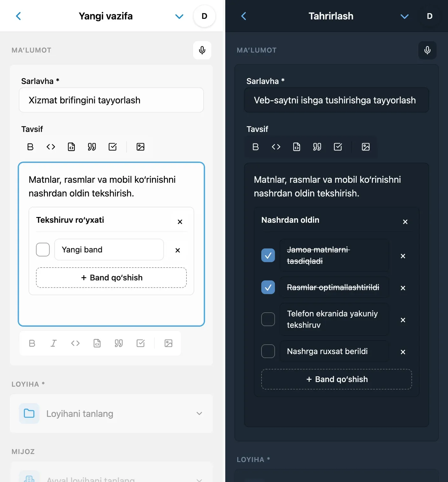Tap the microphone in the dark Ma'lumot section

point(427,50)
